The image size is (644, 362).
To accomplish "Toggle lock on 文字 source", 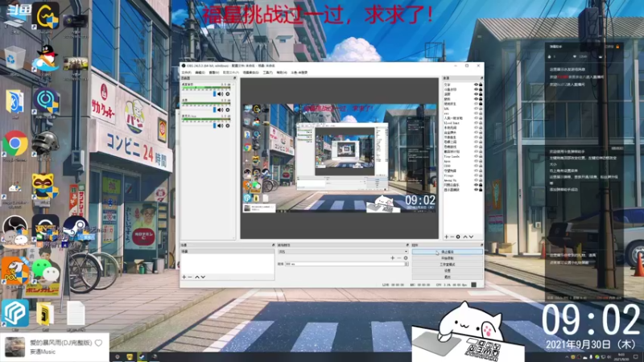I will (x=481, y=84).
